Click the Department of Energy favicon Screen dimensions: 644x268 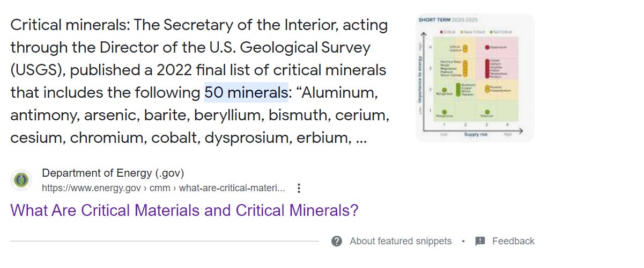click(x=21, y=180)
